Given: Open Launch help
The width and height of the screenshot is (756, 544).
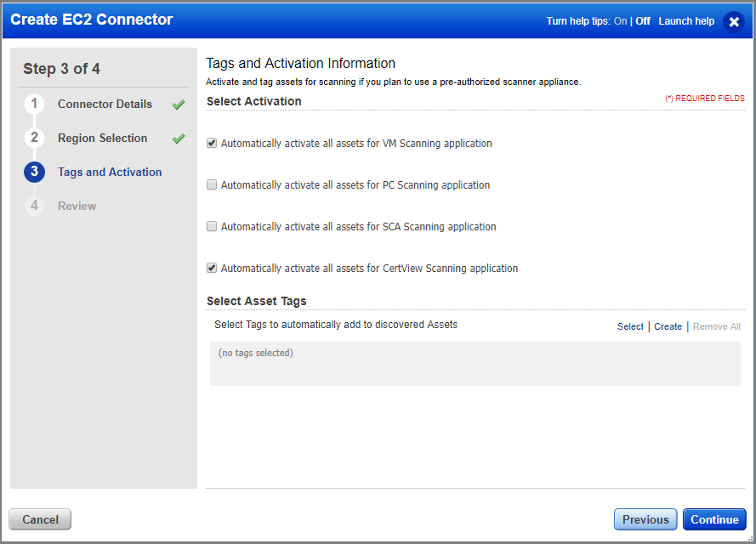Looking at the screenshot, I should (x=686, y=20).
